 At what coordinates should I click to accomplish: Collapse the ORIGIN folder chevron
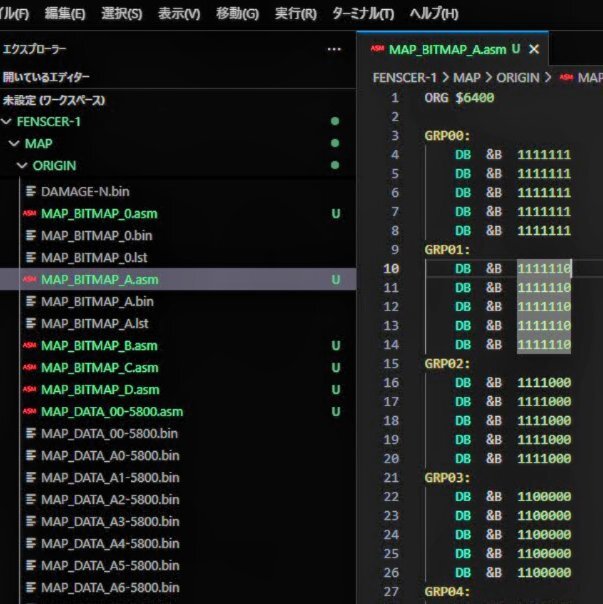[22, 166]
